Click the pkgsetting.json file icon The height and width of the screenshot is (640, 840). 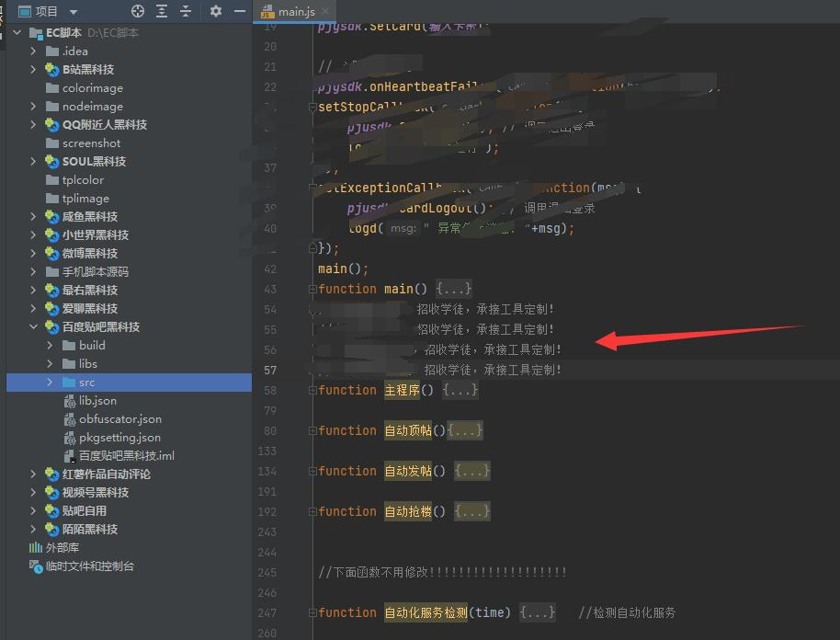pyautogui.click(x=69, y=438)
